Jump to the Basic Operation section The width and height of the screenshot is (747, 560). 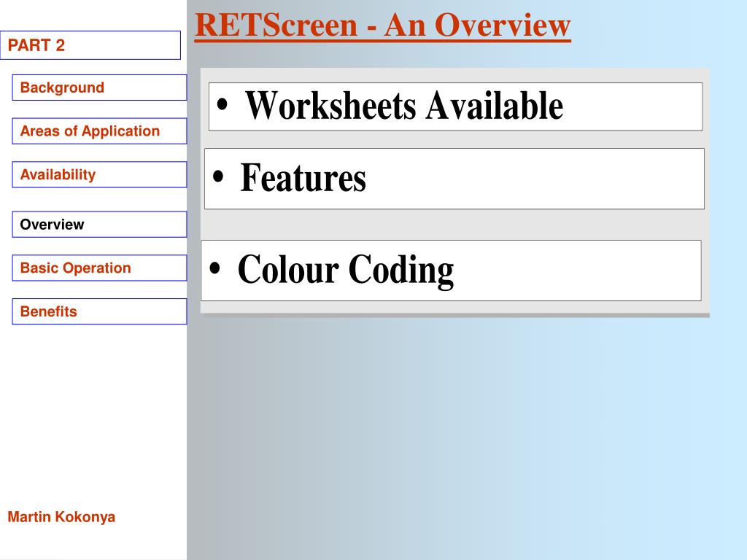coord(99,268)
